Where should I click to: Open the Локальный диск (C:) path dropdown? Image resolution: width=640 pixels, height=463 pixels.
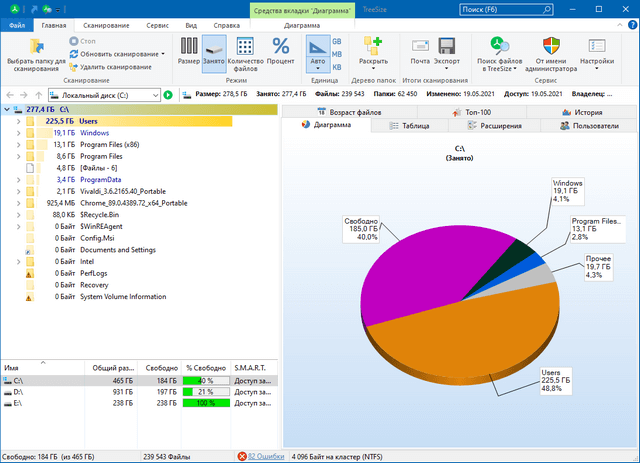click(155, 95)
